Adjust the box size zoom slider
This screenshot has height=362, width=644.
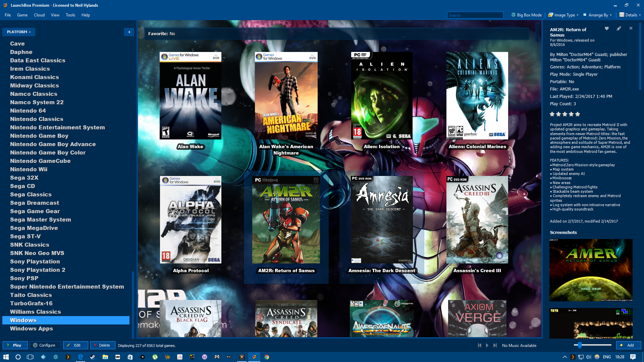point(580,345)
